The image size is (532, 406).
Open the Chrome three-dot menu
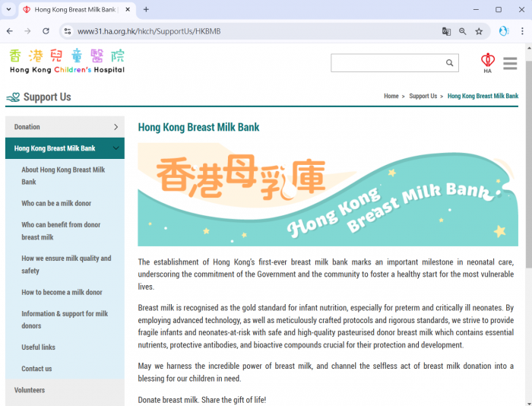pyautogui.click(x=522, y=31)
